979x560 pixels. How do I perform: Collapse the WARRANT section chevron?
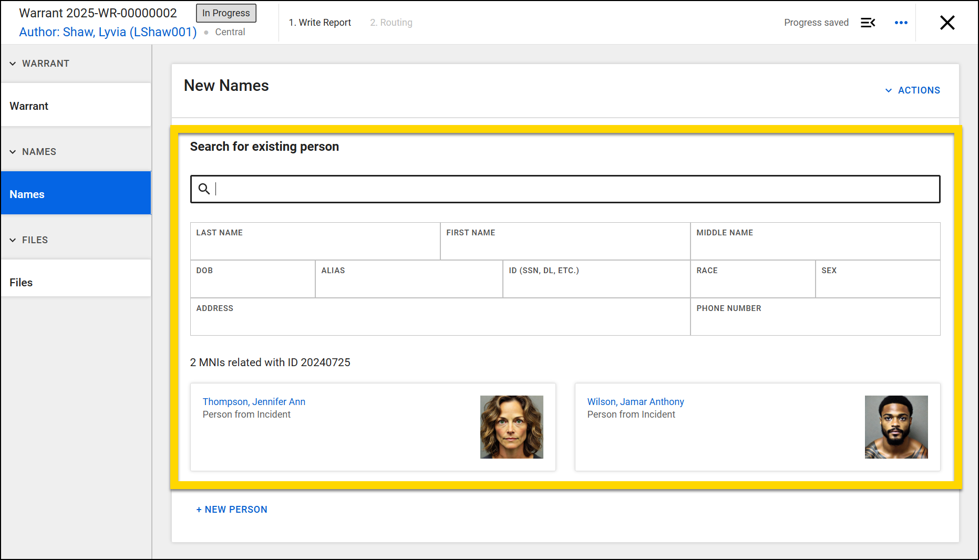coord(13,63)
